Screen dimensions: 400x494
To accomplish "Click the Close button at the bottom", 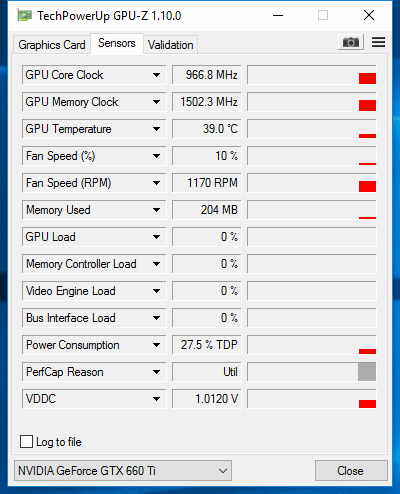I will 351,471.
